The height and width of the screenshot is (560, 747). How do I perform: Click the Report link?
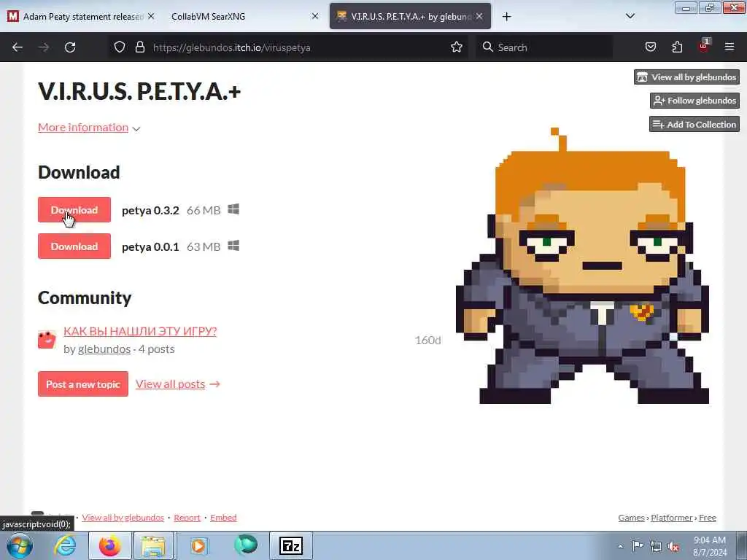[187, 518]
